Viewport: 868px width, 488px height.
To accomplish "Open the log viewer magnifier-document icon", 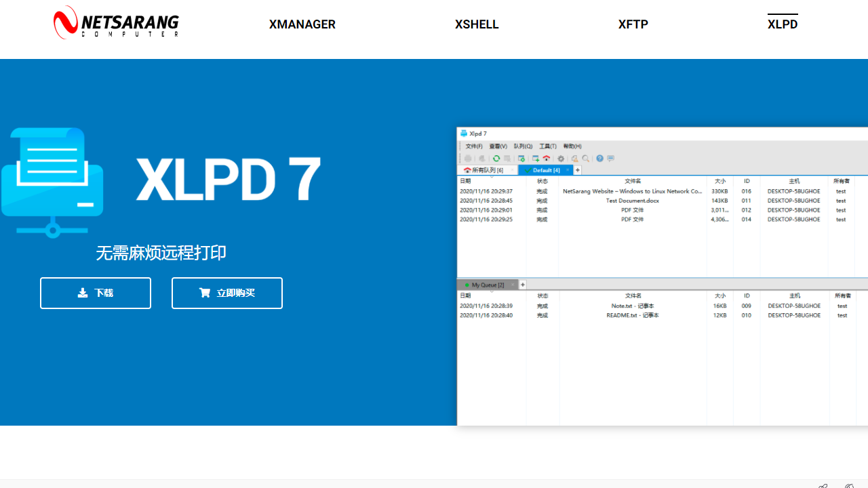I will point(574,159).
